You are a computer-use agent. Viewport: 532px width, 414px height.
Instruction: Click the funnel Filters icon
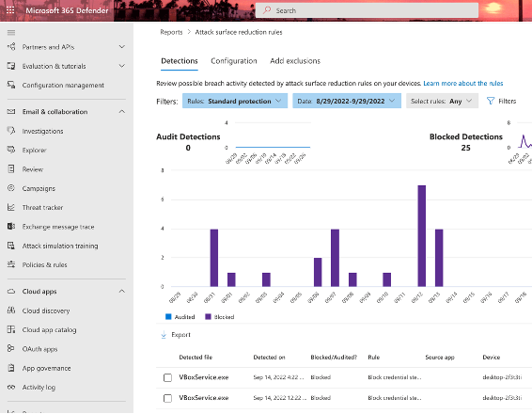491,101
